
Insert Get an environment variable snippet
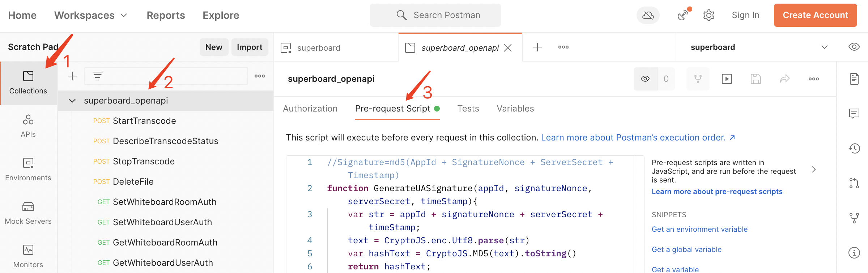[699, 229]
